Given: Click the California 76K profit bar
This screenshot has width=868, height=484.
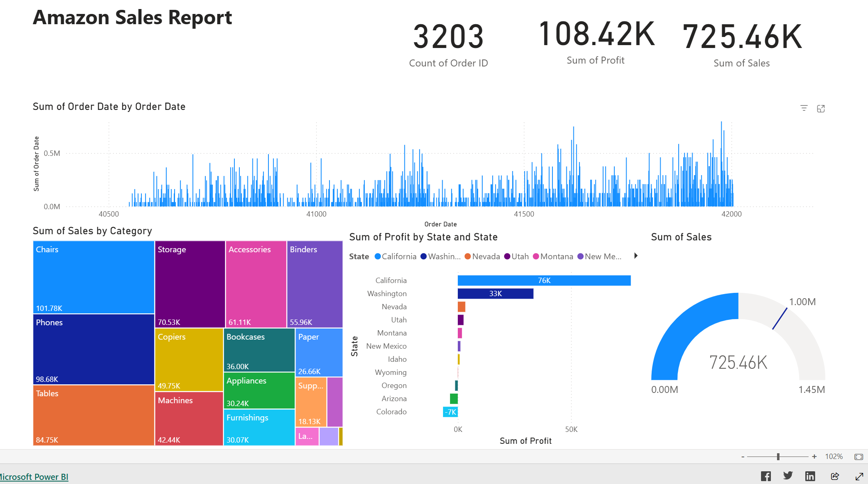Looking at the screenshot, I should pyautogui.click(x=544, y=280).
